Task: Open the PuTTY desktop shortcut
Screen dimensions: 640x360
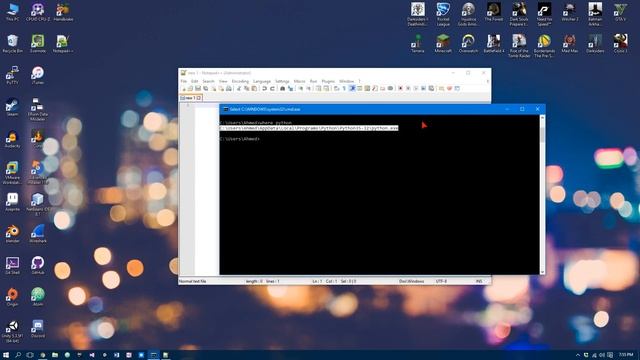Action: pos(12,76)
